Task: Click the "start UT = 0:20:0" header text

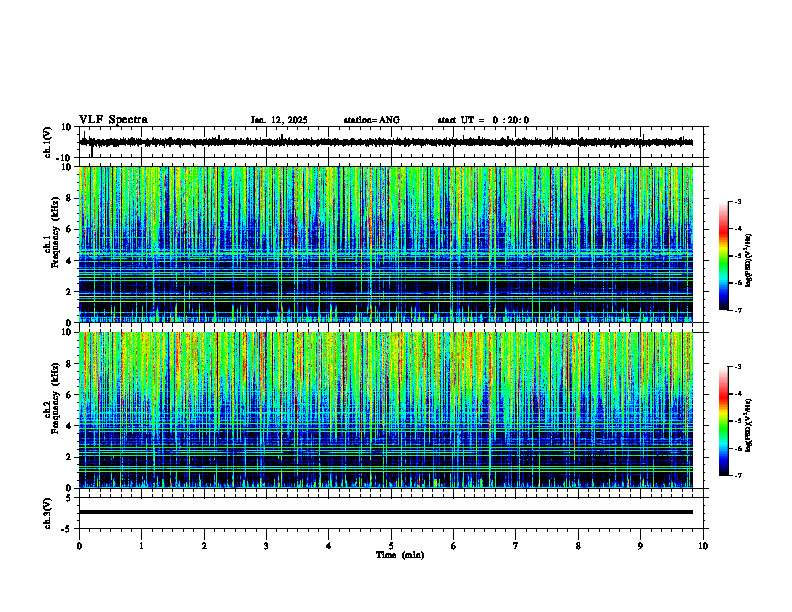Action: [x=483, y=120]
